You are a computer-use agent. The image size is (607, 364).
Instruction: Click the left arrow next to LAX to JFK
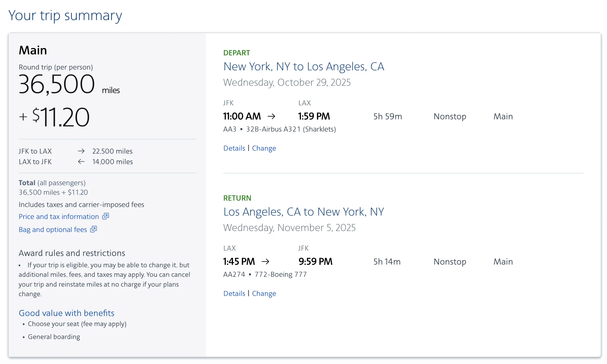point(81,162)
